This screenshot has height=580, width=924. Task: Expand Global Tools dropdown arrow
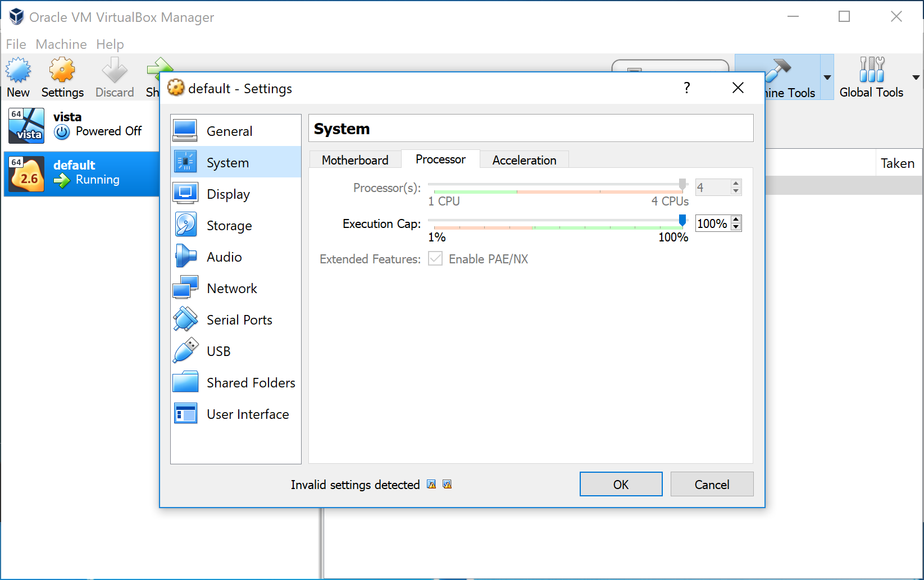point(916,77)
